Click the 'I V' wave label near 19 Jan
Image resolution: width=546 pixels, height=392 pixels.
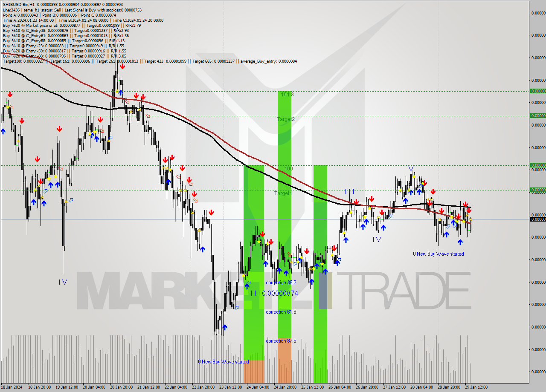[63, 282]
